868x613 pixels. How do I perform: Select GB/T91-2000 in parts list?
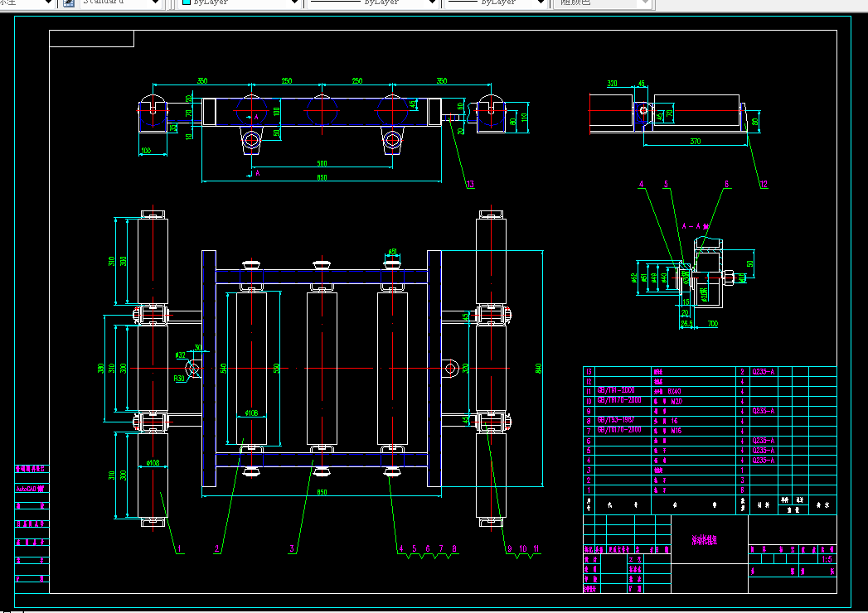coord(616,391)
